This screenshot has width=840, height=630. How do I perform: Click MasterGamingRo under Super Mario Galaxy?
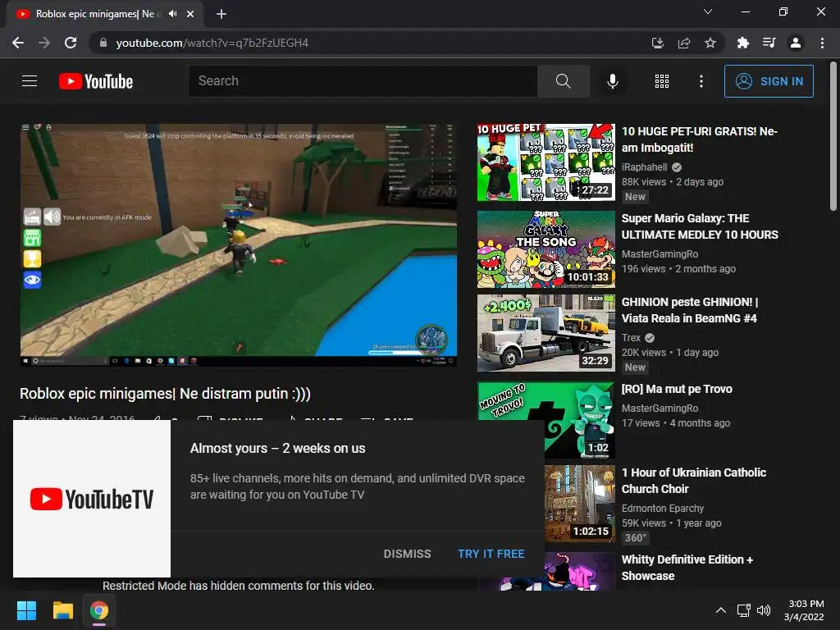click(660, 254)
